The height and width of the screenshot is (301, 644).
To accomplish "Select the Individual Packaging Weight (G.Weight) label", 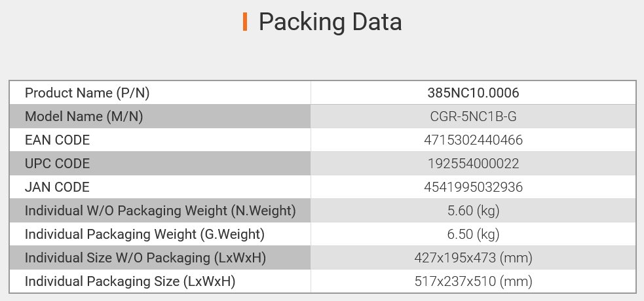I will click(144, 234).
